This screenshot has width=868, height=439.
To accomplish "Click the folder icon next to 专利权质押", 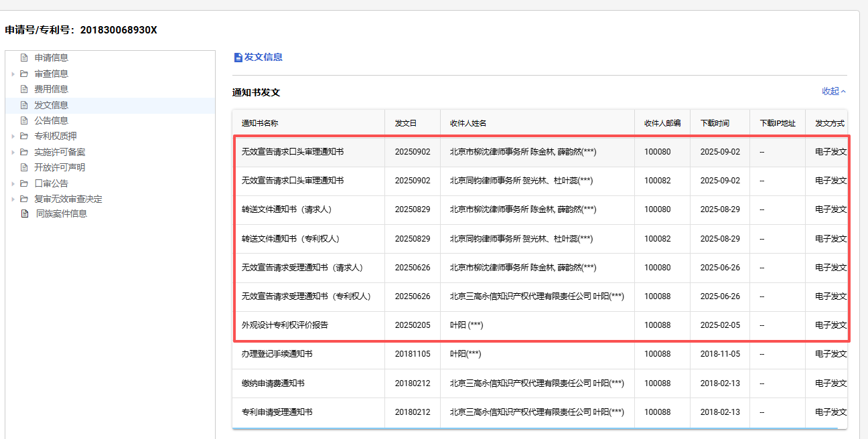I will (24, 137).
